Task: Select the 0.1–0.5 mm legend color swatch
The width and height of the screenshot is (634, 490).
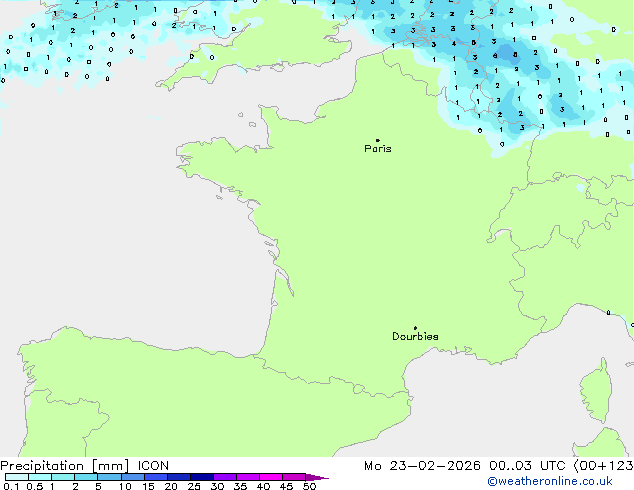Action: (17, 477)
